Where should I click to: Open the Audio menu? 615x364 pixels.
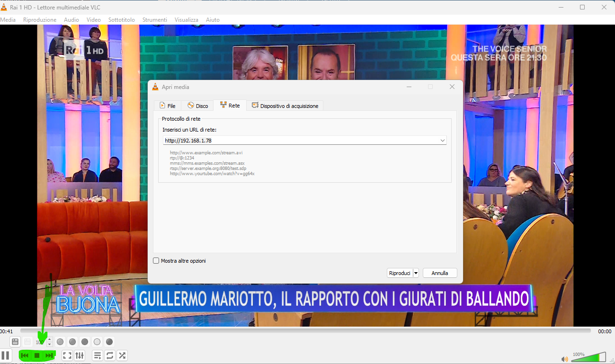tap(71, 20)
